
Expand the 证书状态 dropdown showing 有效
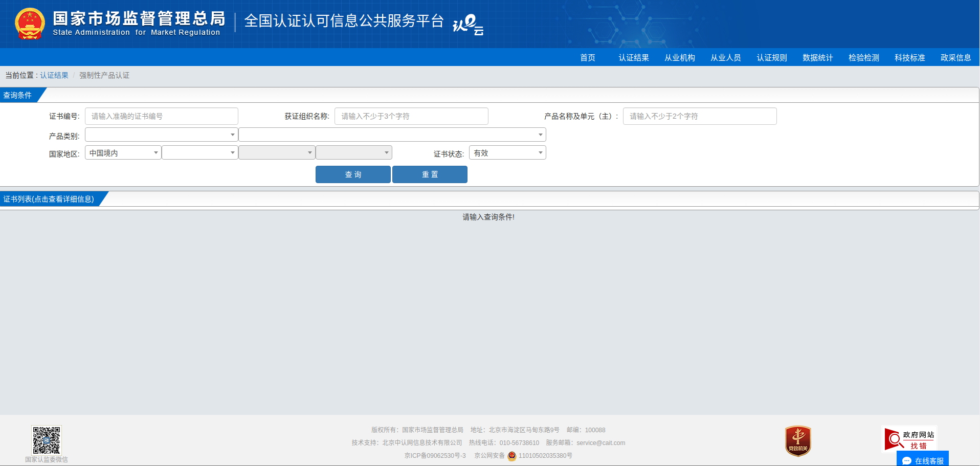pos(507,153)
